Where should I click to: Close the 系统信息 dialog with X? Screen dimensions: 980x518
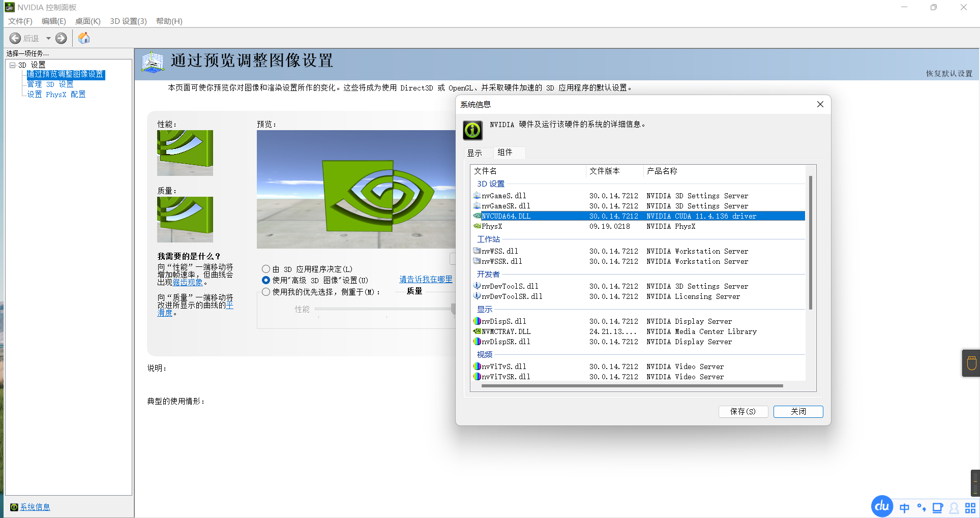coord(820,104)
